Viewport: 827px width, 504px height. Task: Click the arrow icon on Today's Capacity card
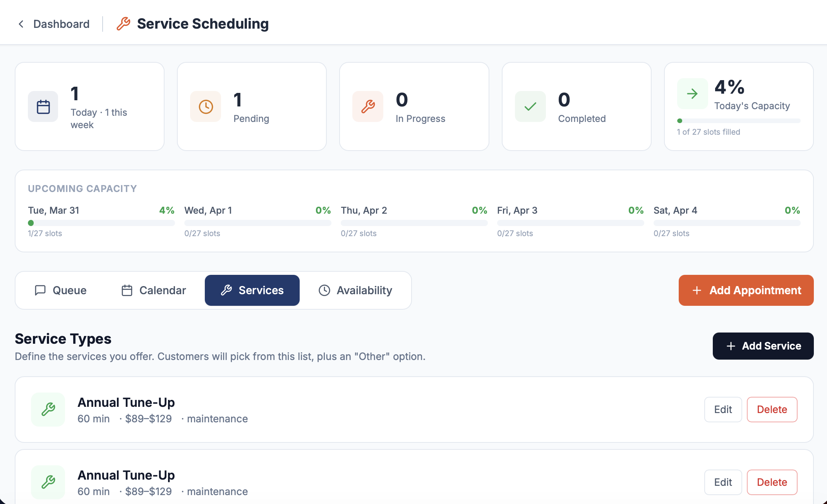coord(692,93)
